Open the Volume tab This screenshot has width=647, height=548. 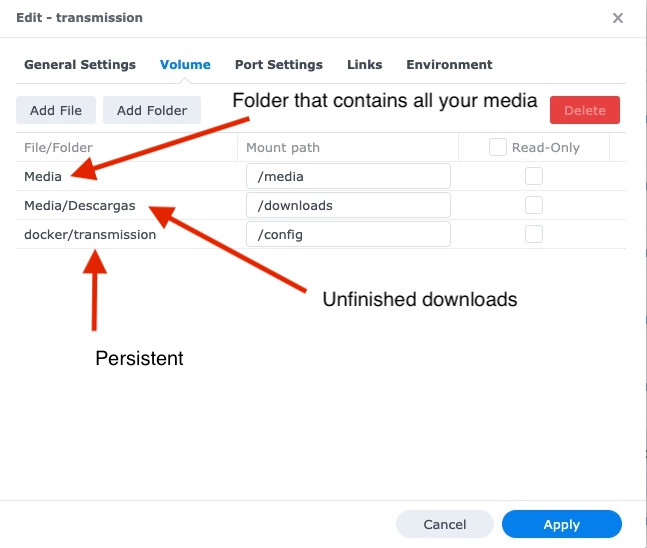click(185, 65)
